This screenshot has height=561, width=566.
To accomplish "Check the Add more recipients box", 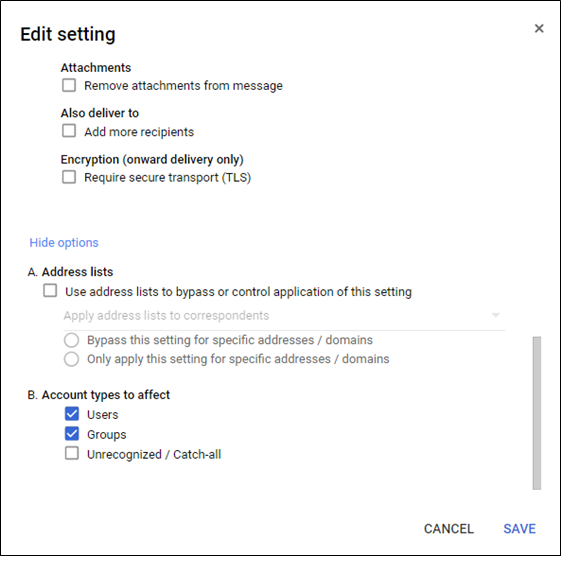I will 69,132.
